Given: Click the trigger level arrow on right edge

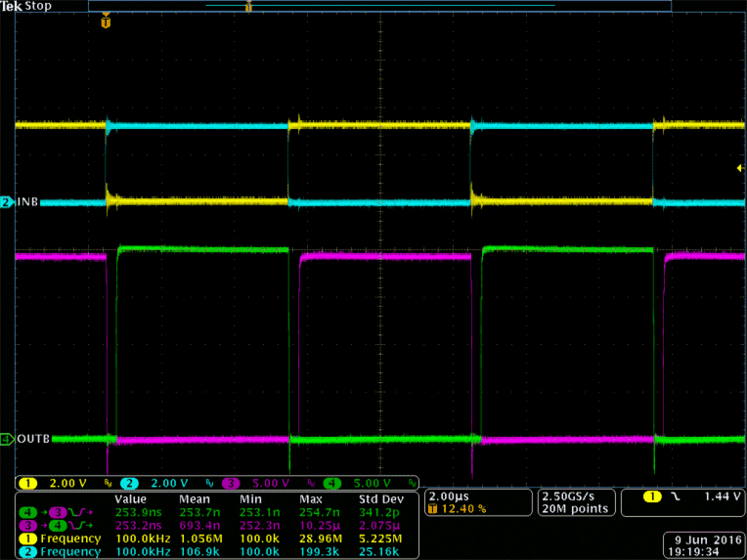Looking at the screenshot, I should 739,169.
